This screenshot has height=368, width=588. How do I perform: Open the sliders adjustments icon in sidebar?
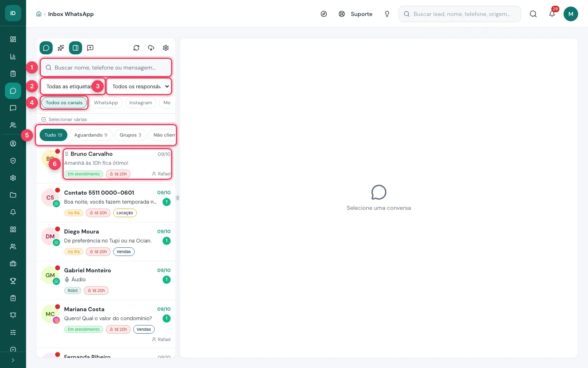pos(13,332)
